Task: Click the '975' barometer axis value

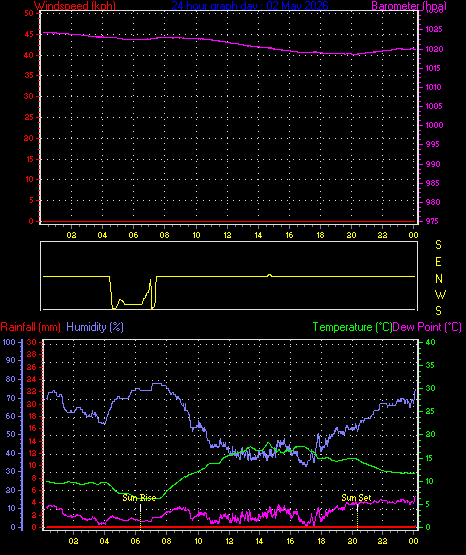Action: [432, 221]
